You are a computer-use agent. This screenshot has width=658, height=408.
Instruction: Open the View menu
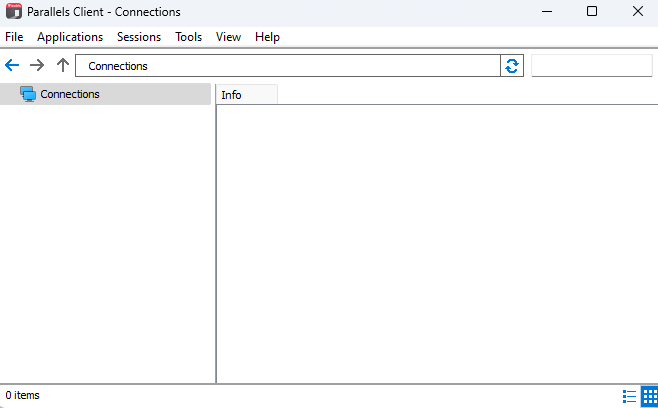pyautogui.click(x=228, y=37)
